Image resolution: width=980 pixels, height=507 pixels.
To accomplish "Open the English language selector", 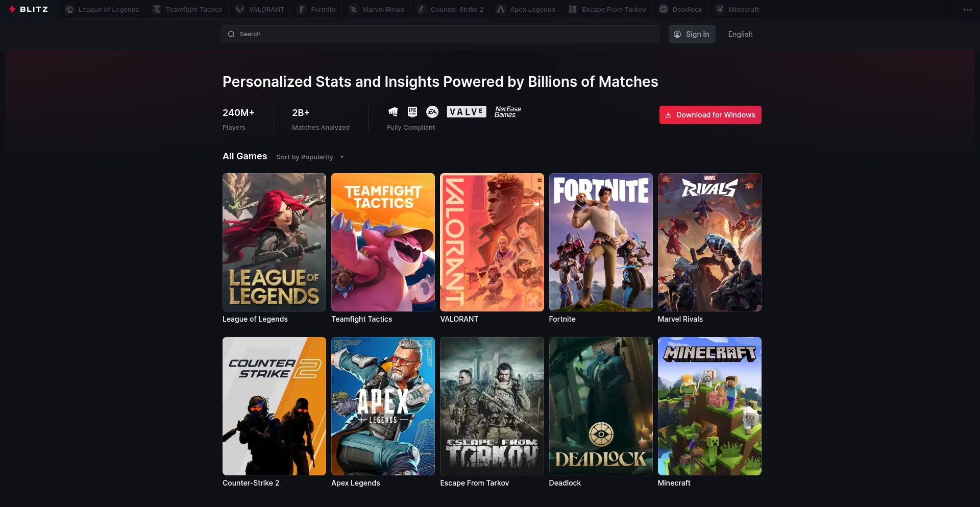I will point(740,34).
